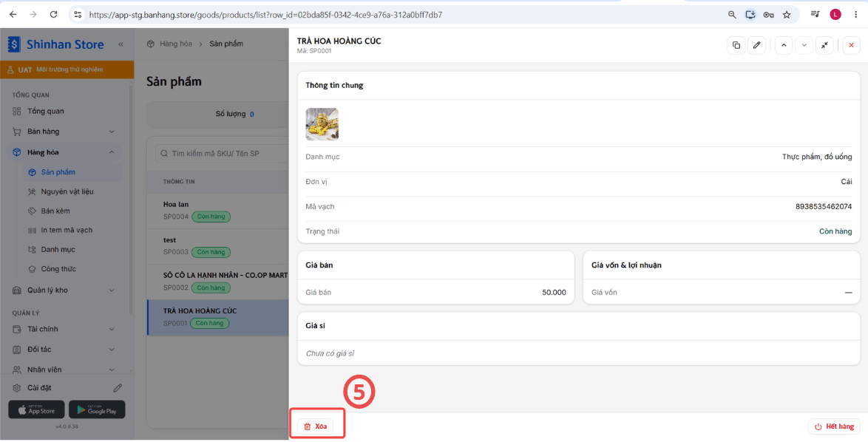Screen dimensions: 868x442
Task: Click the Google Play download badge
Action: (x=97, y=409)
